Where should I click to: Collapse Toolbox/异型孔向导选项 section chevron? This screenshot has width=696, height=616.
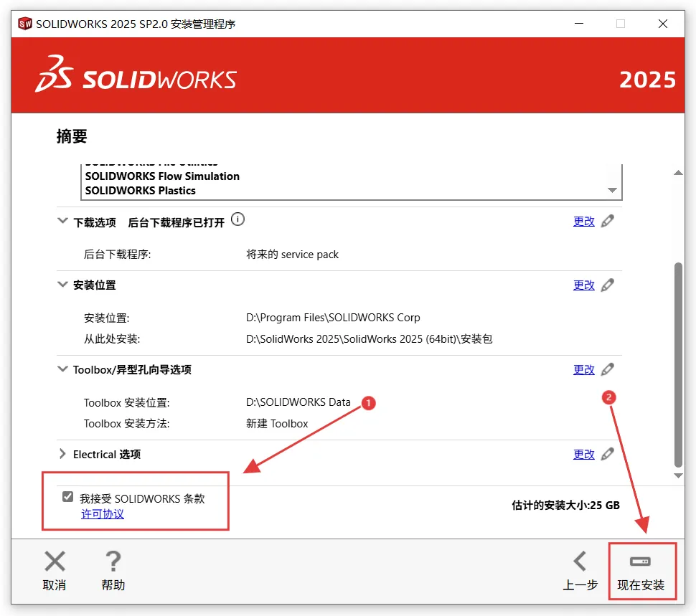[x=62, y=369]
